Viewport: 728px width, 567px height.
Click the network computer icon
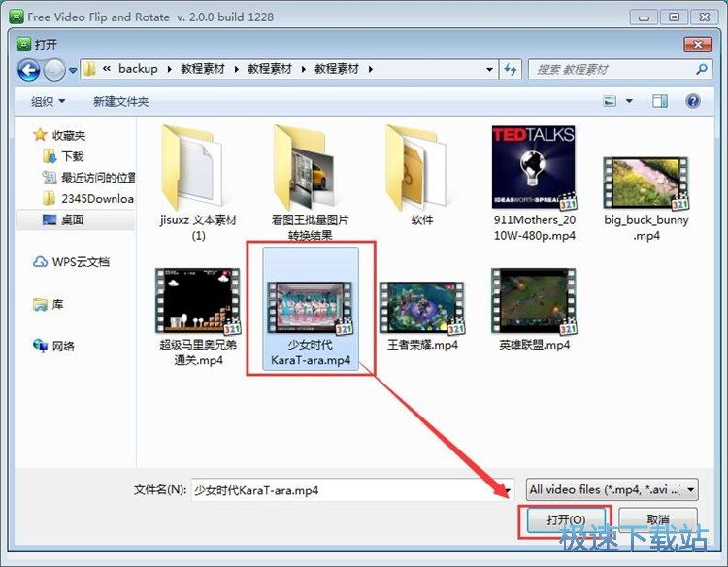41,346
